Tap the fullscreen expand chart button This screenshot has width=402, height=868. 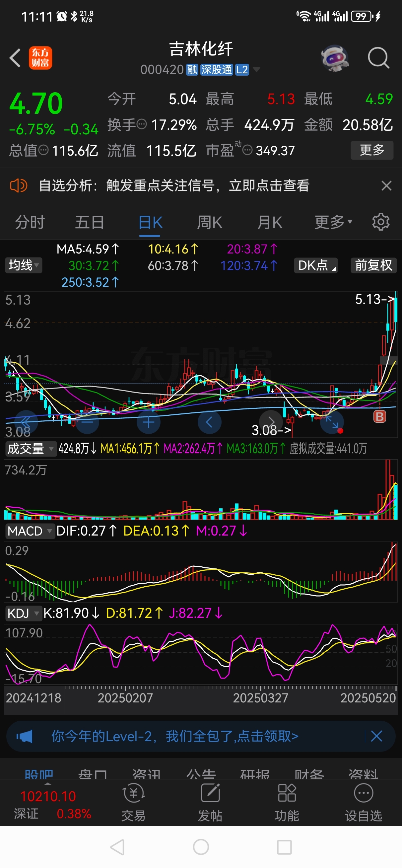coord(332,422)
